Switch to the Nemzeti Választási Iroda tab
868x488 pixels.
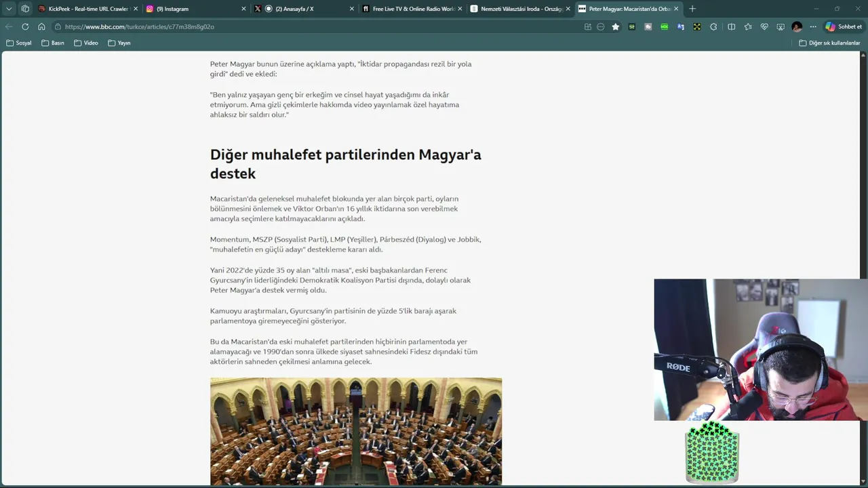[520, 9]
